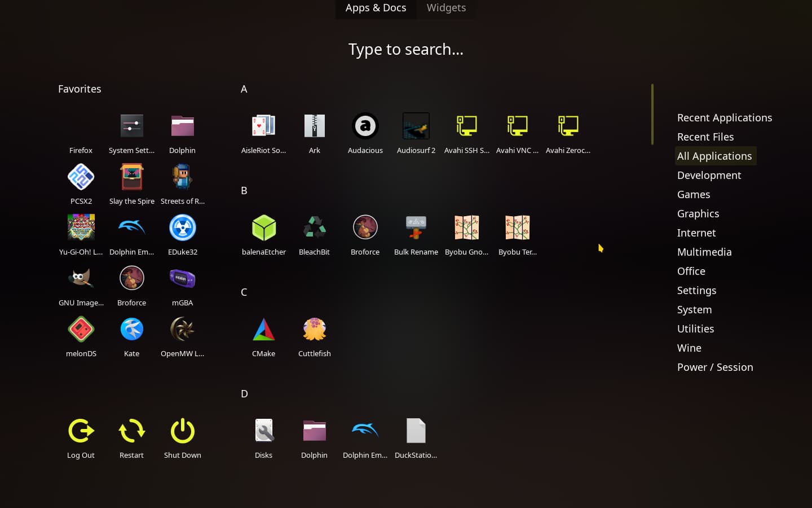Launch Dolphin Emulator under D section

point(365,439)
